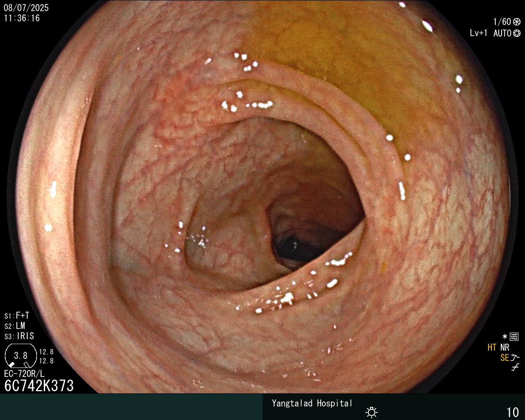Click the iris icon beside AUTO
This screenshot has width=525, height=420.
[x=517, y=33]
